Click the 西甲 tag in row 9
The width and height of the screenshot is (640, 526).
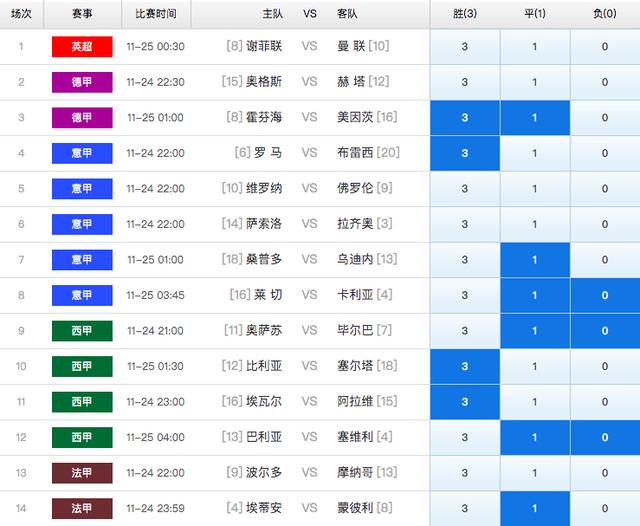(82, 331)
